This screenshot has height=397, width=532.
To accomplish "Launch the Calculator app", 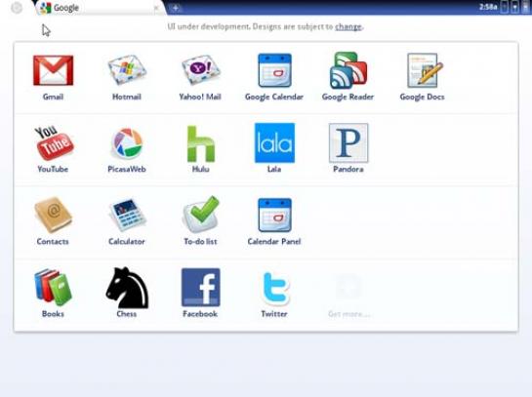I will (127, 216).
